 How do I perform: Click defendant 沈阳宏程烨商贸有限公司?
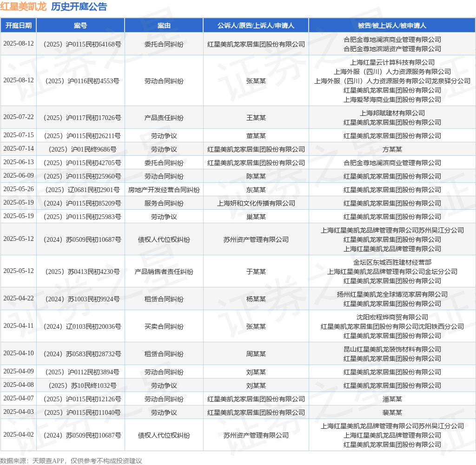point(392,318)
